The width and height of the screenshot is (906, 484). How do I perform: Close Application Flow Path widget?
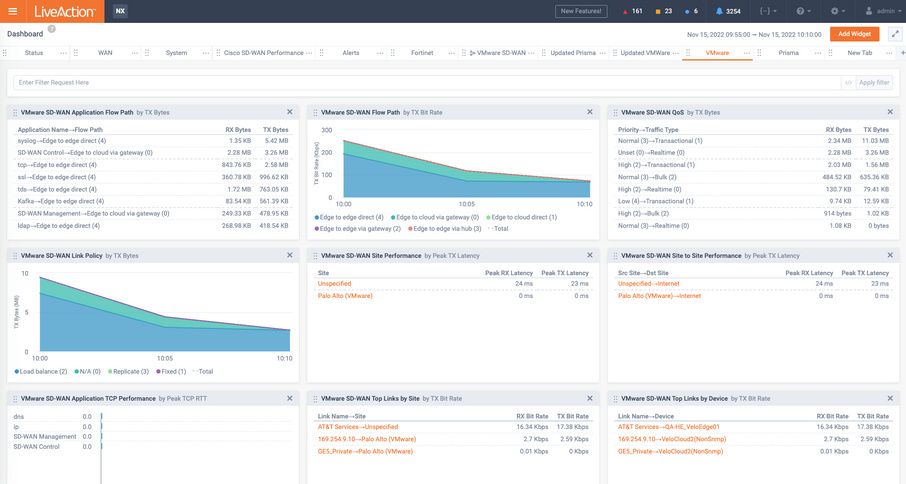(289, 112)
